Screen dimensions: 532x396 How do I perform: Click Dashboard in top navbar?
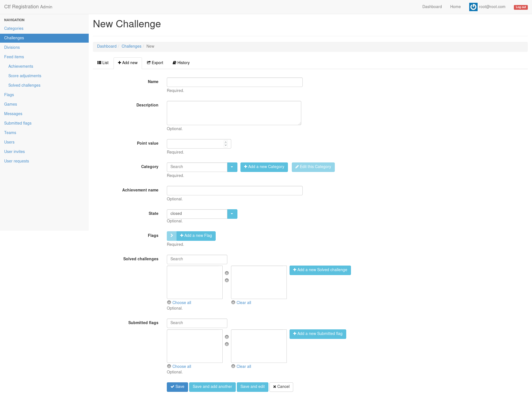tap(432, 7)
